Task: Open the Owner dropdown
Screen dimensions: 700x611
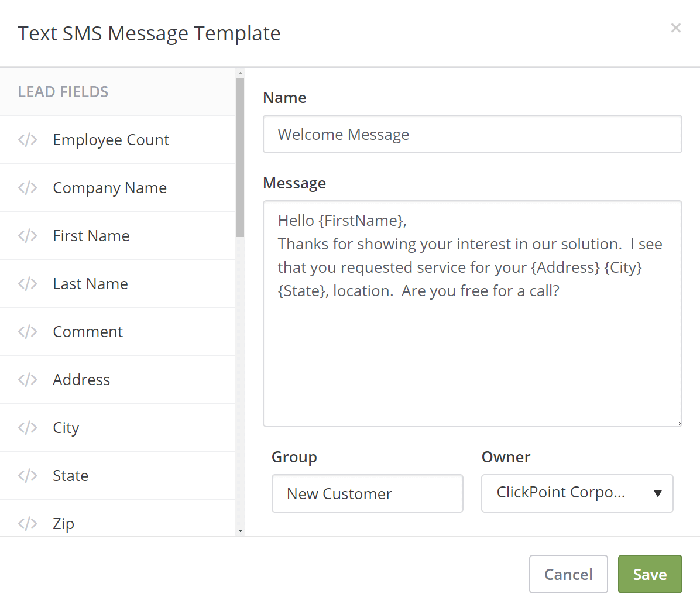Action: [577, 493]
